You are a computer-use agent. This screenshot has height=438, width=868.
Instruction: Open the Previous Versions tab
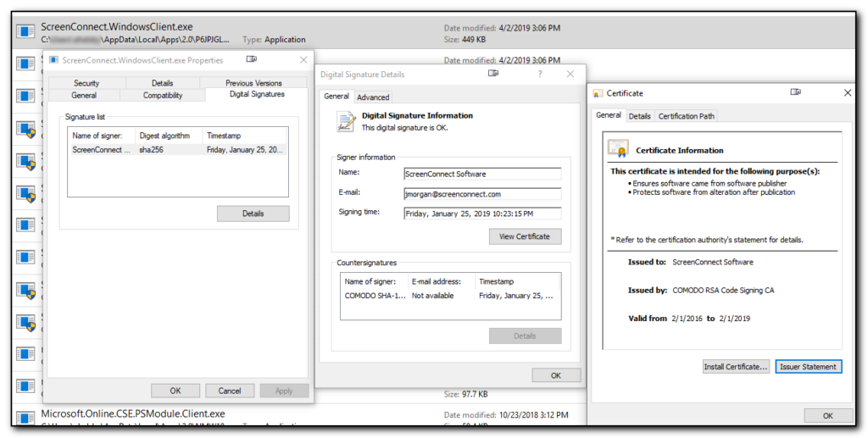click(253, 83)
